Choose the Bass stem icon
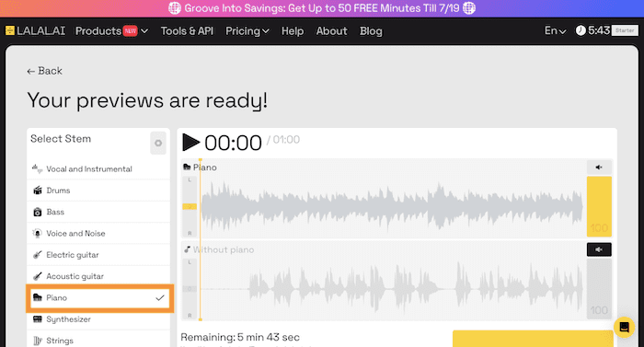This screenshot has width=644, height=347. click(x=38, y=212)
